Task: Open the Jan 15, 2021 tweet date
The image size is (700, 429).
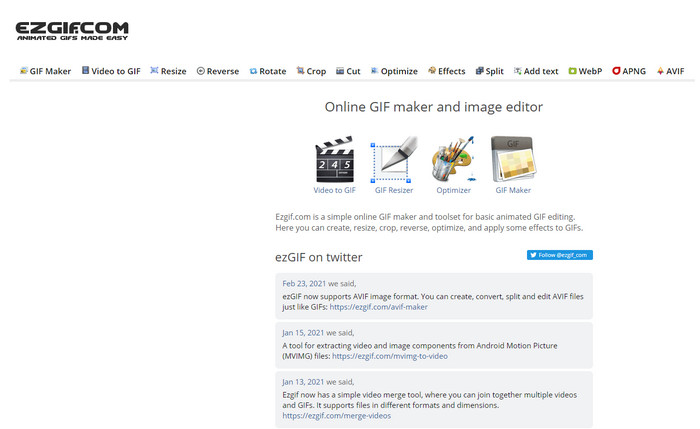Action: pos(303,333)
